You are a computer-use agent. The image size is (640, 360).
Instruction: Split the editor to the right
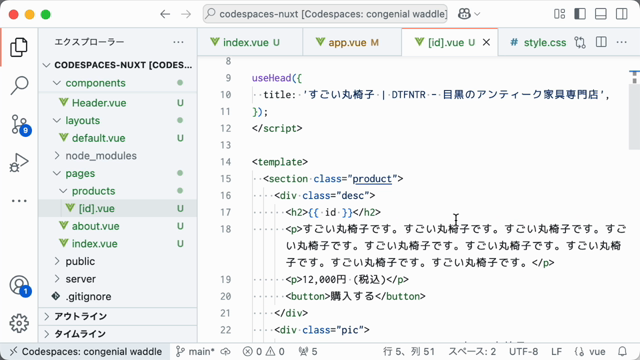(x=601, y=42)
